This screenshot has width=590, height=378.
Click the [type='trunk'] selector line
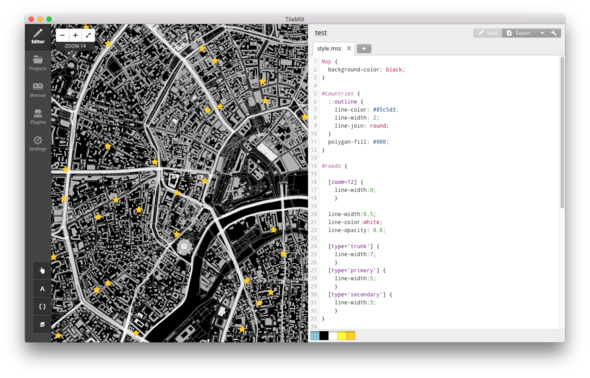point(354,246)
